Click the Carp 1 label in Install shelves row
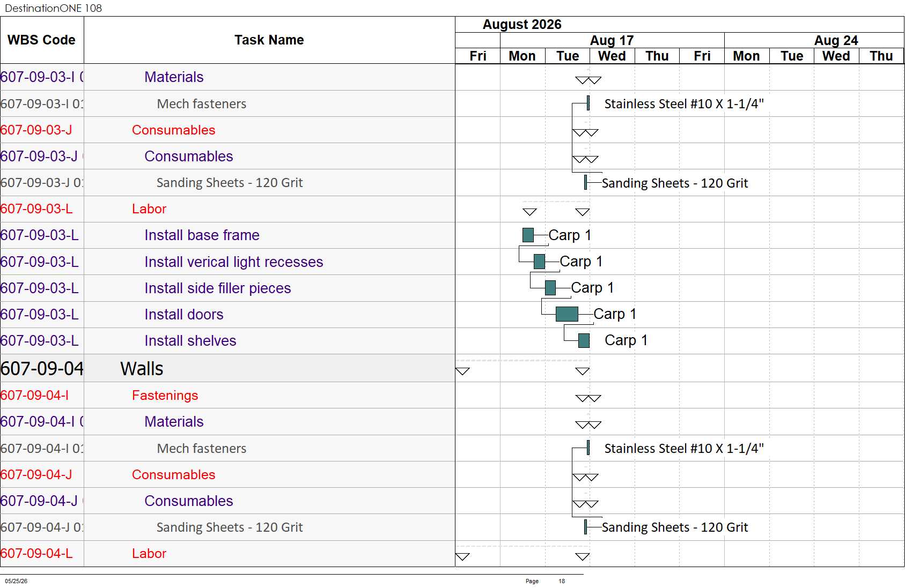This screenshot has height=588, width=905. tap(626, 340)
